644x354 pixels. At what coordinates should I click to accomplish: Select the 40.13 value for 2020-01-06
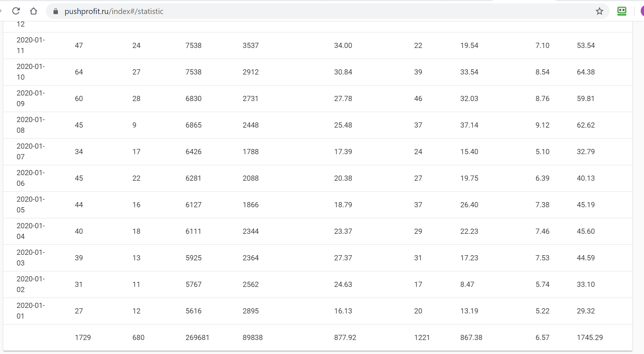(x=586, y=178)
